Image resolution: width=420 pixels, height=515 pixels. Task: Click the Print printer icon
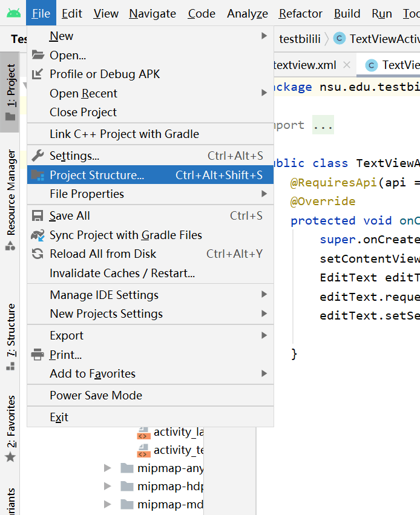(x=38, y=355)
